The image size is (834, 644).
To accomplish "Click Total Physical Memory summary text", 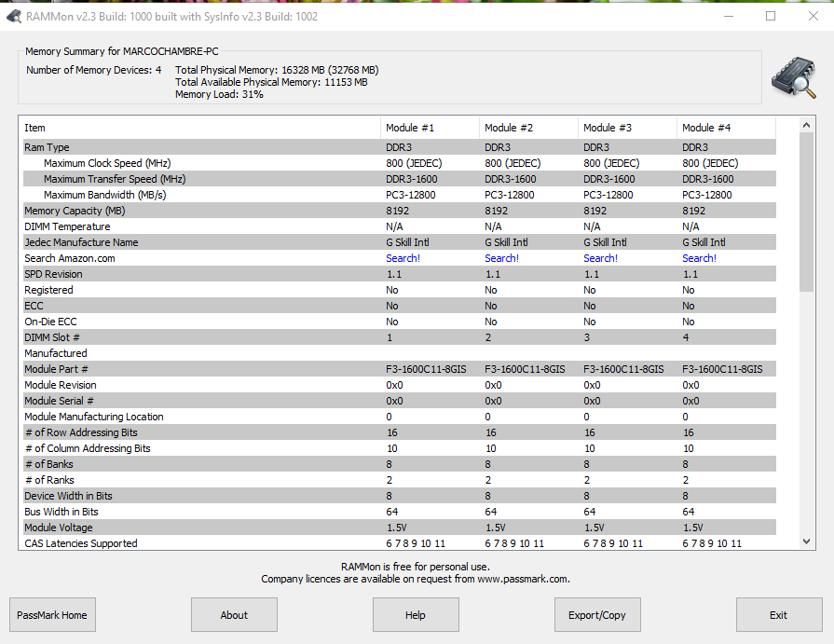I will tap(277, 70).
